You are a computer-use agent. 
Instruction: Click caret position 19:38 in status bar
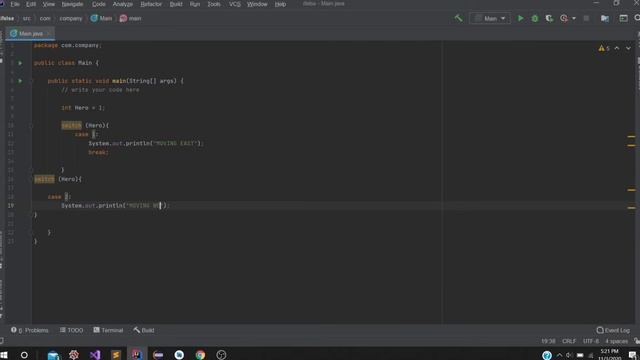548,341
